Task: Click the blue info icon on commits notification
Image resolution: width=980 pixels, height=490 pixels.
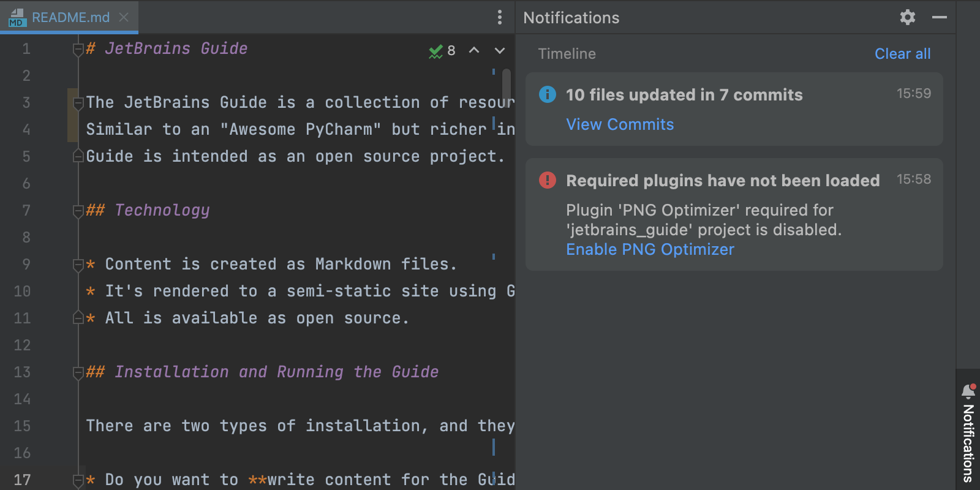Action: pyautogui.click(x=547, y=94)
